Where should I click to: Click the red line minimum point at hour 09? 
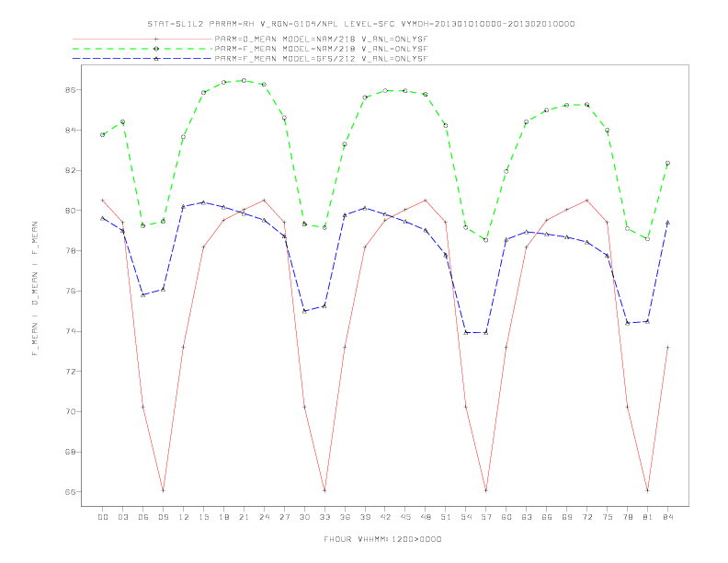tap(163, 490)
